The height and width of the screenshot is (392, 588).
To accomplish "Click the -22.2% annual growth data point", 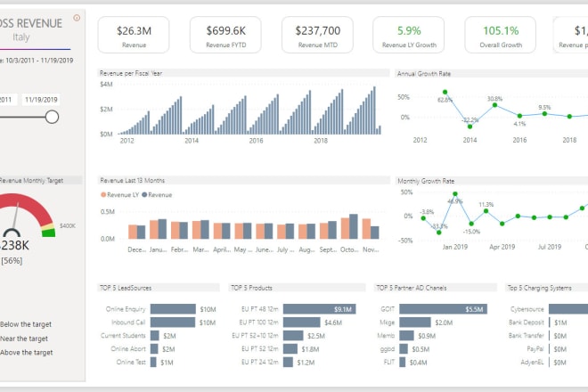I will 470,127.
